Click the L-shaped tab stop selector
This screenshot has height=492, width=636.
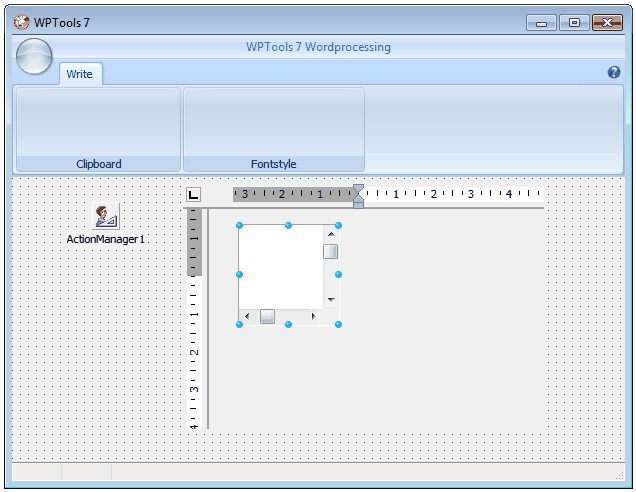[x=193, y=194]
